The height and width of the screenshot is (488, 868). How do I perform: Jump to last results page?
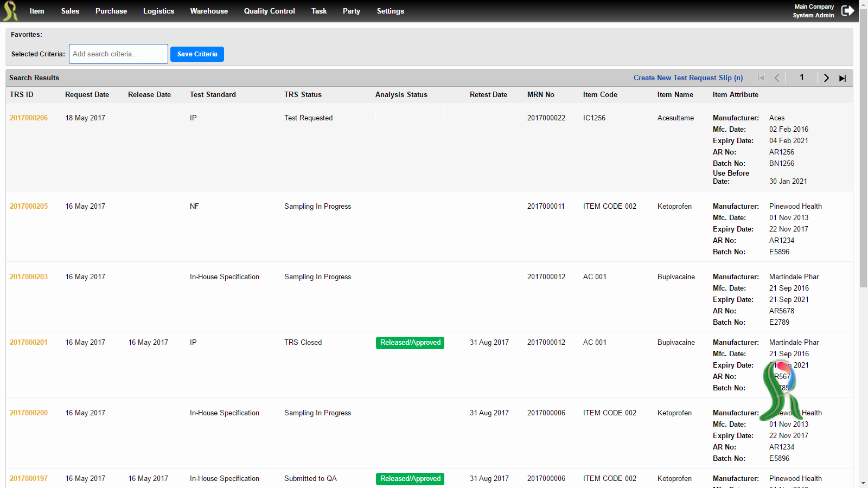pos(843,78)
